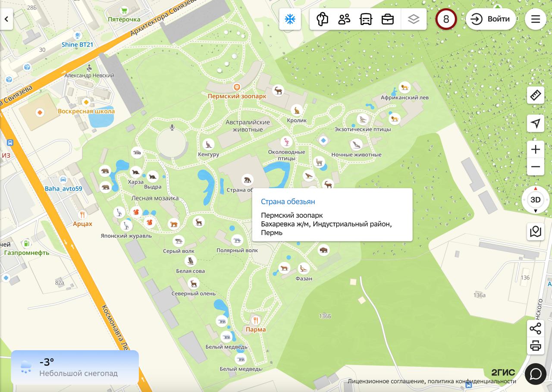Viewport: 552px width, 392px height.
Task: Zoom out on the map
Action: point(535,167)
